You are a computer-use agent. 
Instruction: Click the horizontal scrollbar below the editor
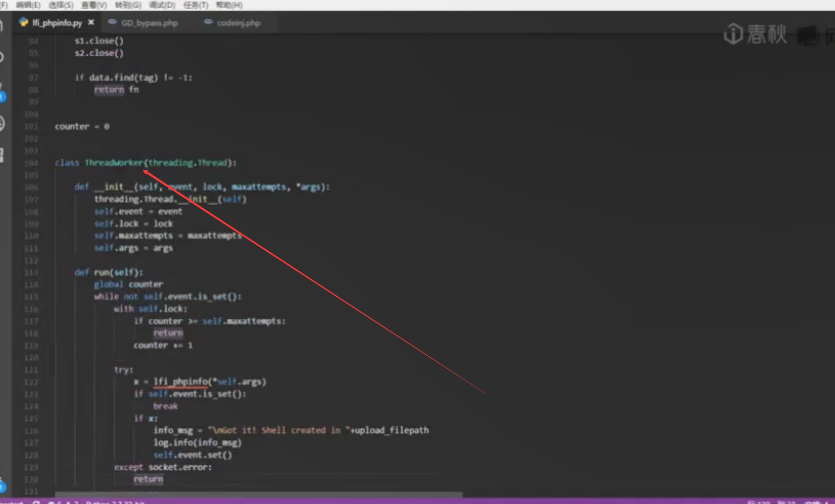coord(259,495)
